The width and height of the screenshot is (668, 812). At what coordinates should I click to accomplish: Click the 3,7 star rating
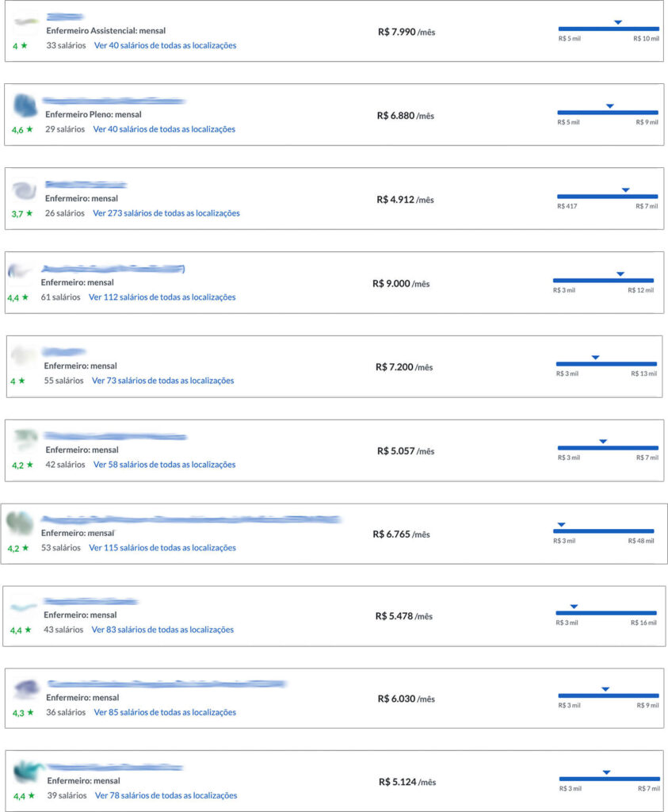click(x=22, y=213)
